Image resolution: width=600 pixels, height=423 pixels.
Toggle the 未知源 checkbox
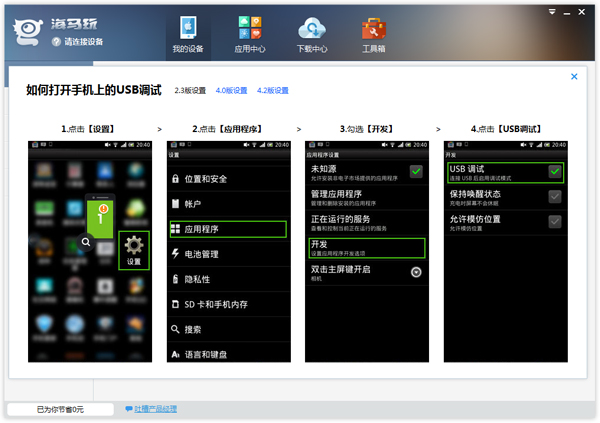tap(416, 171)
